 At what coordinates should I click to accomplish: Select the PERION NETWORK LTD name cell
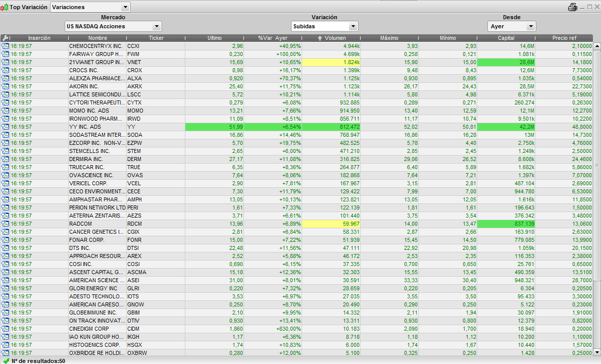tap(97, 207)
